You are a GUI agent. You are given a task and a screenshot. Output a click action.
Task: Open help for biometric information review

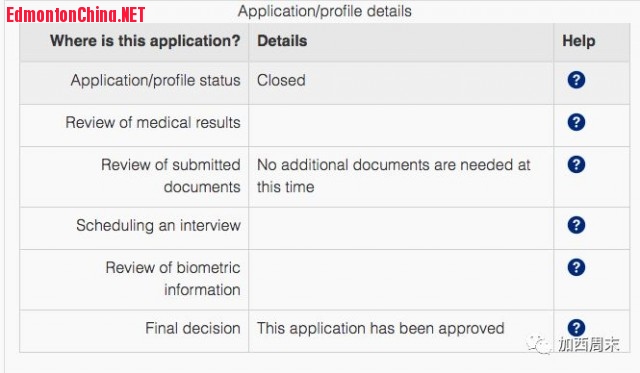pyautogui.click(x=576, y=267)
